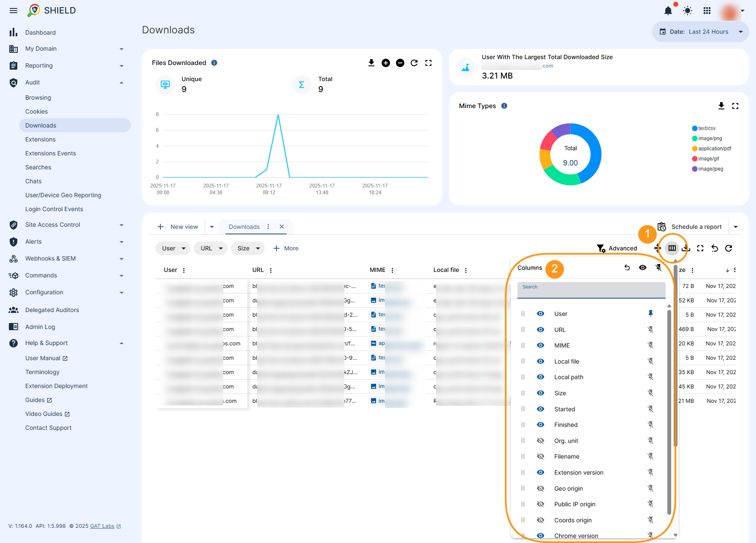
Task: Open the notifications bell
Action: click(668, 11)
